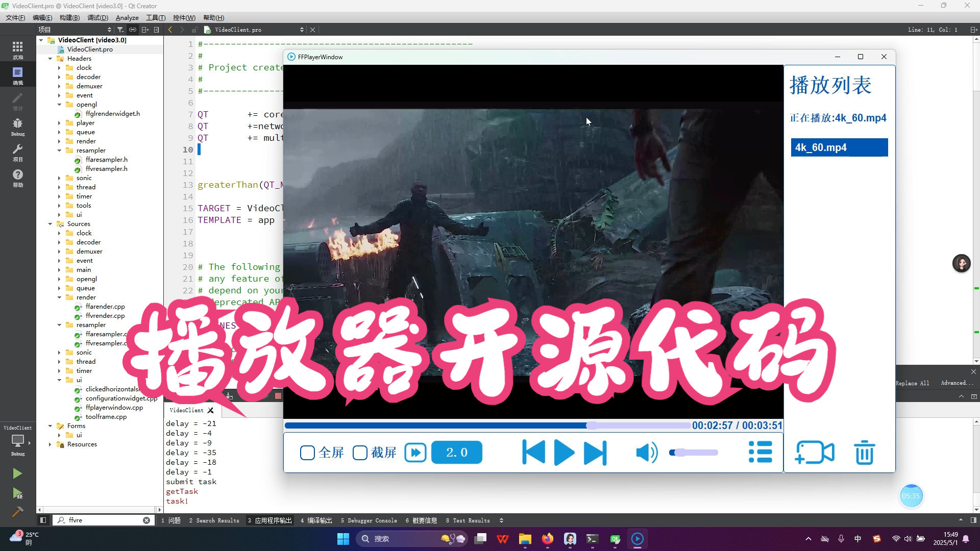The image size is (980, 551).
Task: Expand the Sources main folder
Action: click(x=59, y=270)
